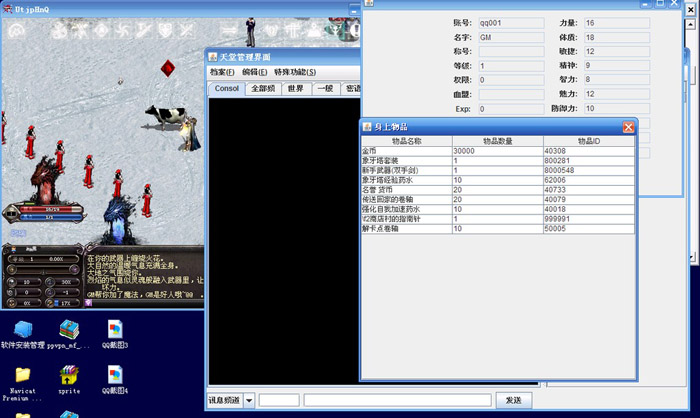The image size is (700, 418).
Task: Open the 软件安装管理 desktop icon
Action: [22, 329]
